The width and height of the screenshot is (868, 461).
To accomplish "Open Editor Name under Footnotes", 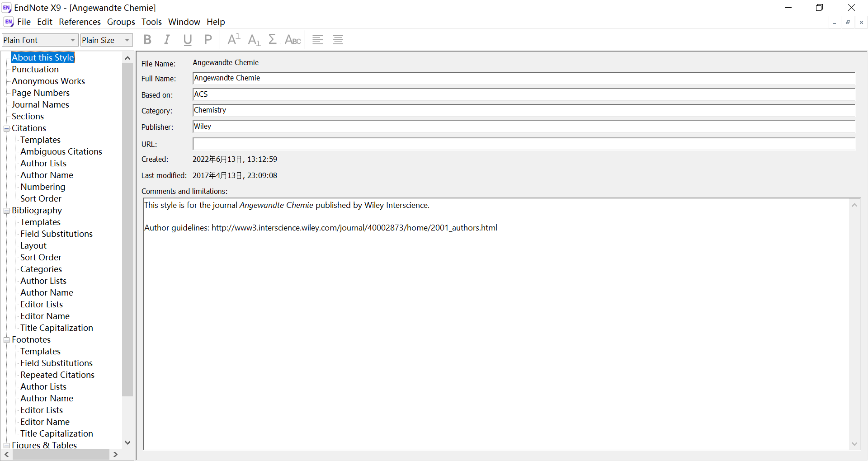I will pos(45,422).
